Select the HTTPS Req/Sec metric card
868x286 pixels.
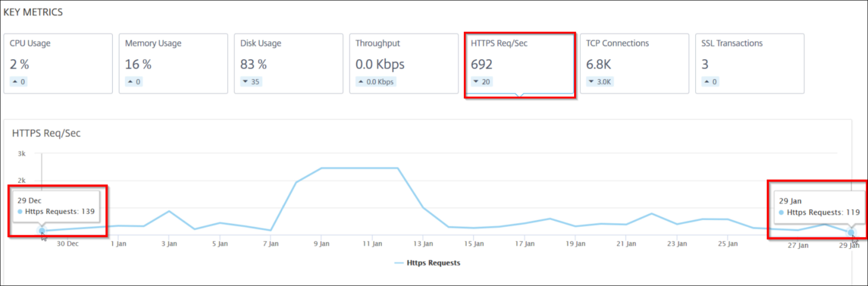(519, 63)
